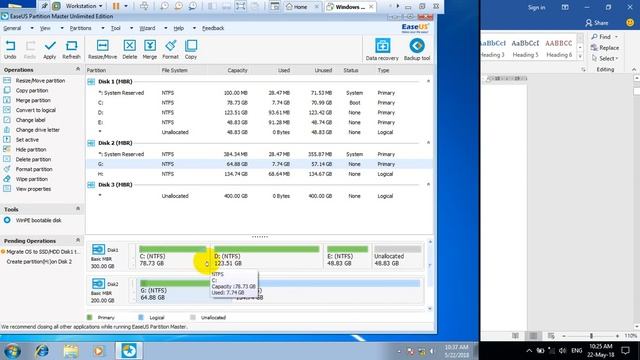Screen dimensions: 640x360
Task: Click the Disk2 icon in disk map
Action: 98,284
